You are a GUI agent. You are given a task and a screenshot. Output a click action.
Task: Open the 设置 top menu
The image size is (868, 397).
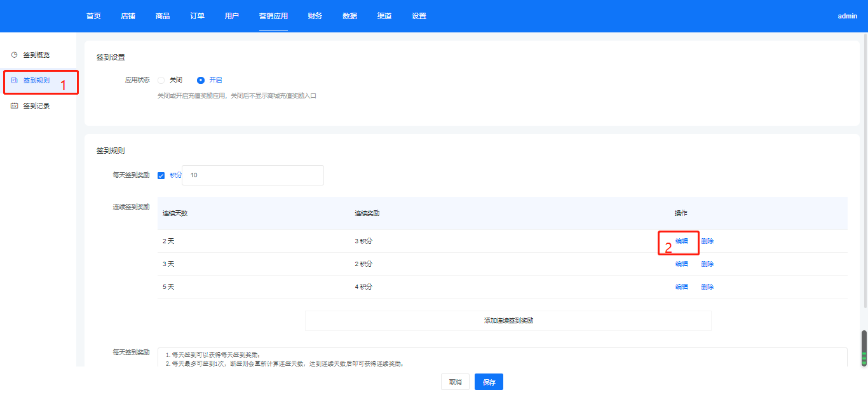coord(419,16)
